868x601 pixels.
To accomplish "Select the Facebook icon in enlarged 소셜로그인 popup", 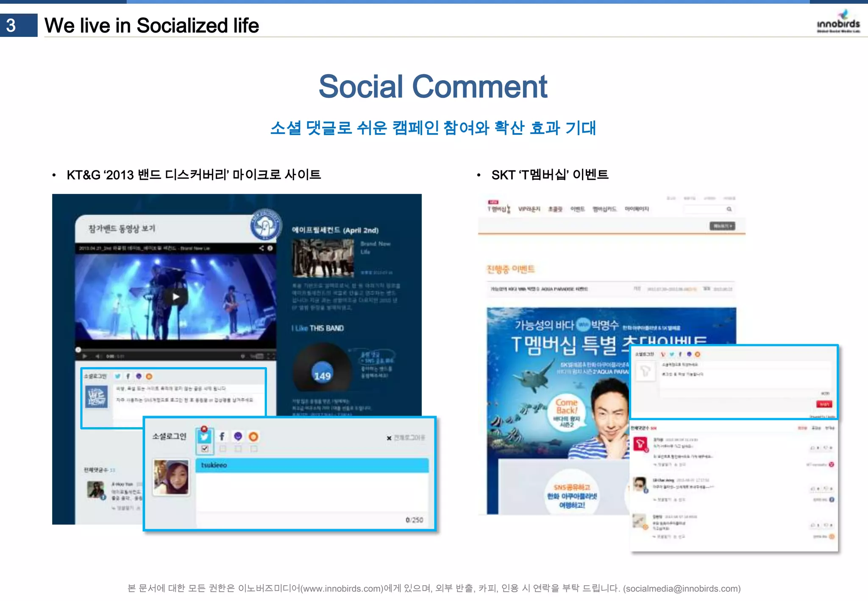I will [222, 437].
